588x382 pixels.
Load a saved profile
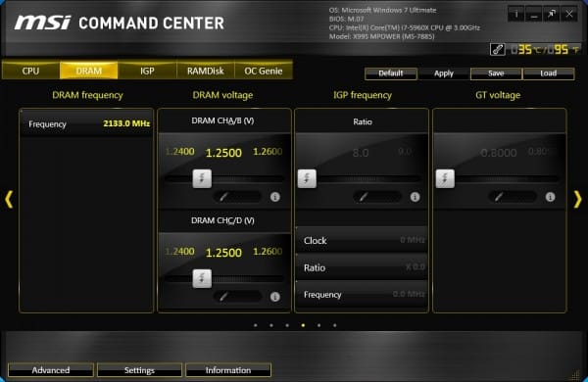[548, 73]
